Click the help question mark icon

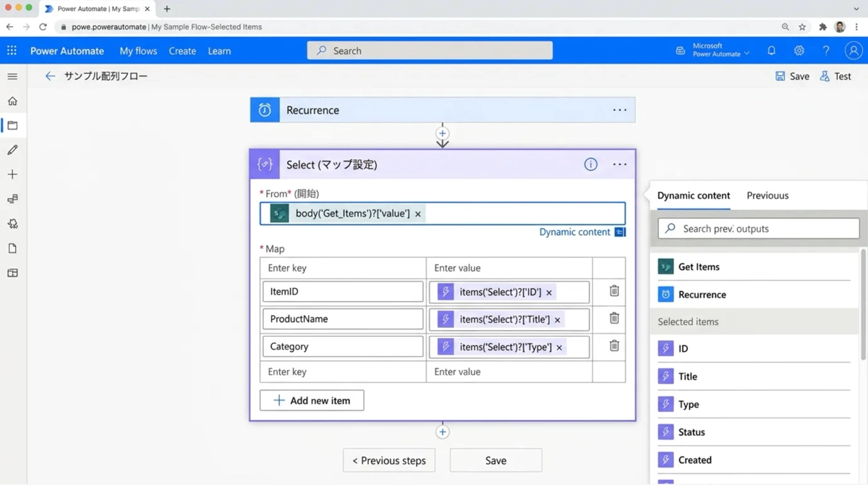click(x=825, y=51)
